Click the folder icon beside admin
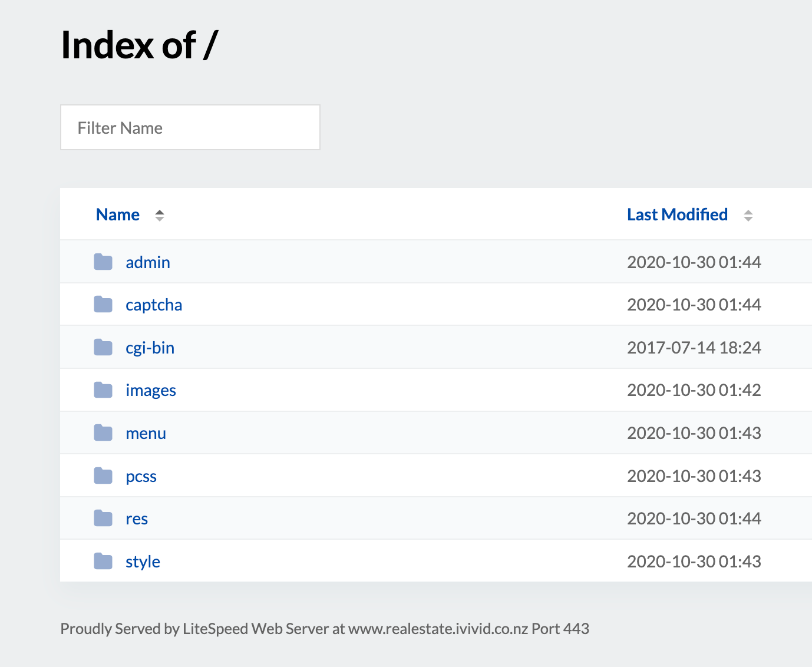Image resolution: width=812 pixels, height=667 pixels. (x=103, y=262)
